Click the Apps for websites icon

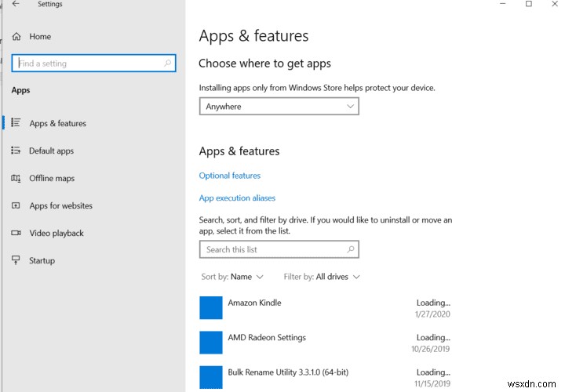pyautogui.click(x=16, y=205)
